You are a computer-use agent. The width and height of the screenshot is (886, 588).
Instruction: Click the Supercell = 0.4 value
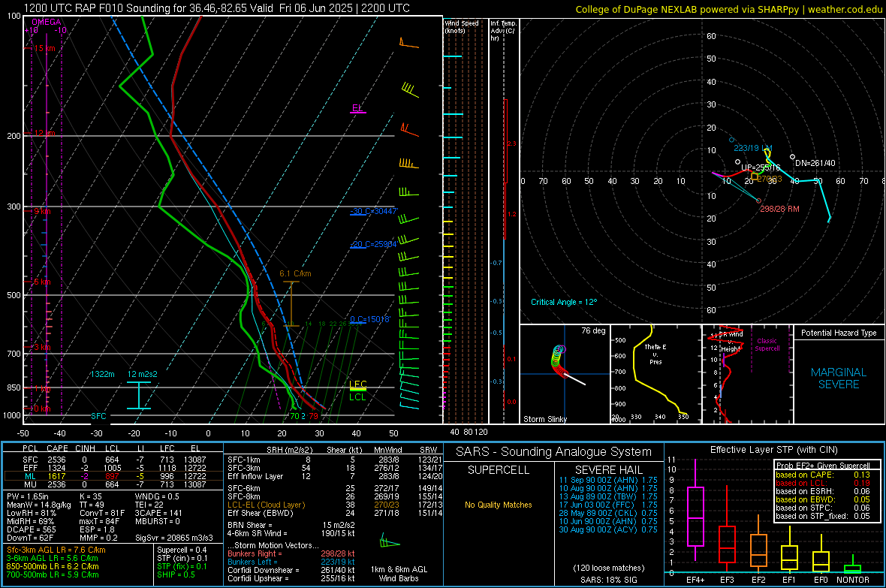click(182, 550)
